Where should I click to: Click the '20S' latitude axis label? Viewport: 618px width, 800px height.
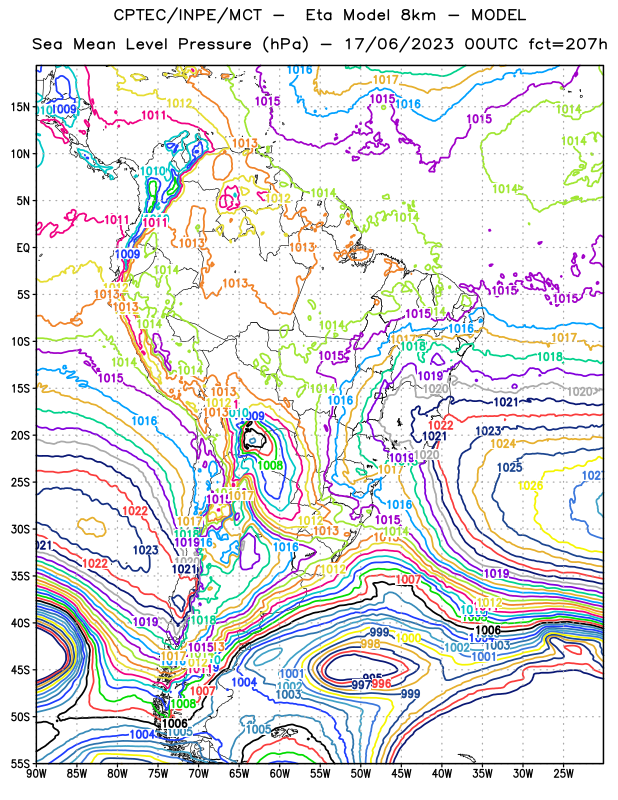click(21, 435)
